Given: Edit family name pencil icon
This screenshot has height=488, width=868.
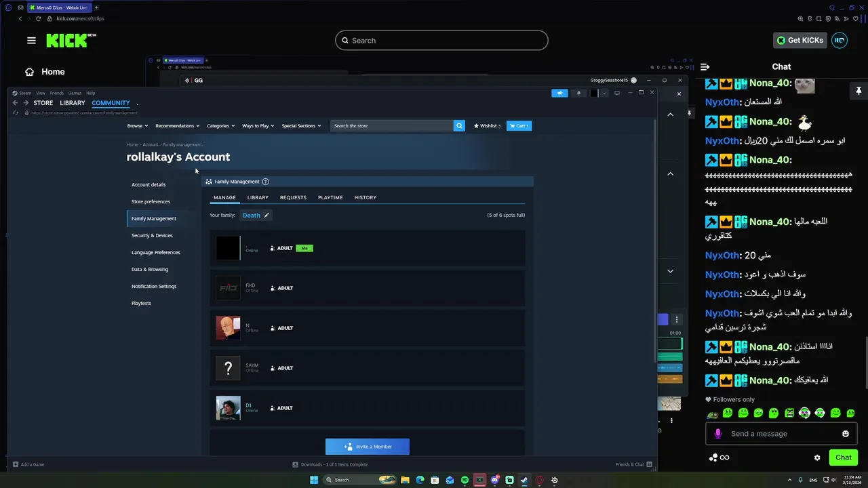Looking at the screenshot, I should tap(267, 216).
